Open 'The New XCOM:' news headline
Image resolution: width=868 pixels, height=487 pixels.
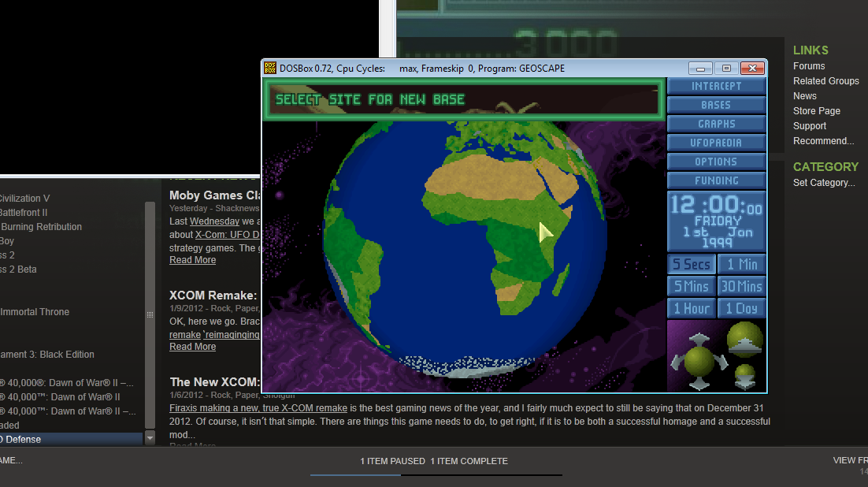click(215, 381)
